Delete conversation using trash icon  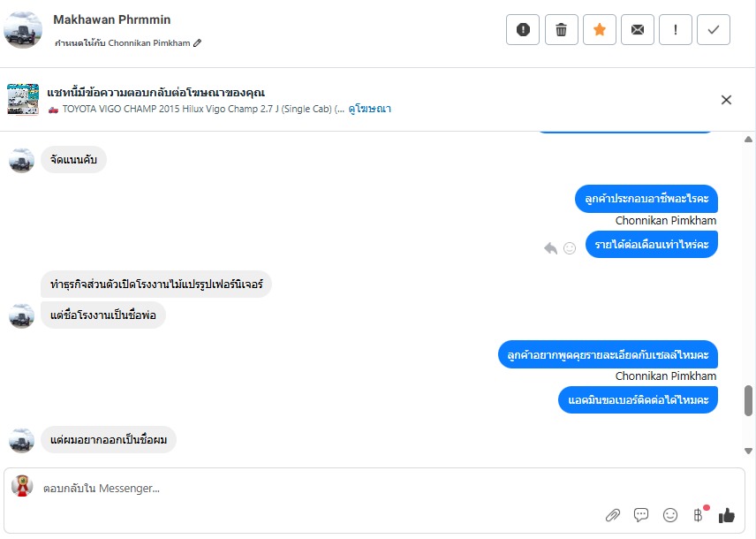561,30
